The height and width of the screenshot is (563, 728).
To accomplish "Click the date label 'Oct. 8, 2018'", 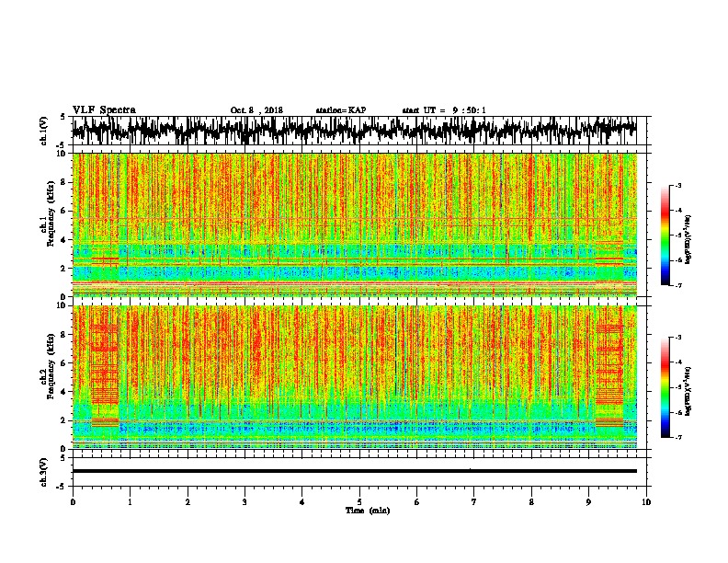I will (256, 110).
